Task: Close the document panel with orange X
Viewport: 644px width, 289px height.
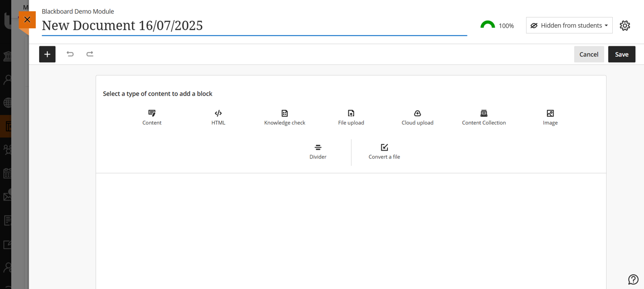Action: click(27, 20)
